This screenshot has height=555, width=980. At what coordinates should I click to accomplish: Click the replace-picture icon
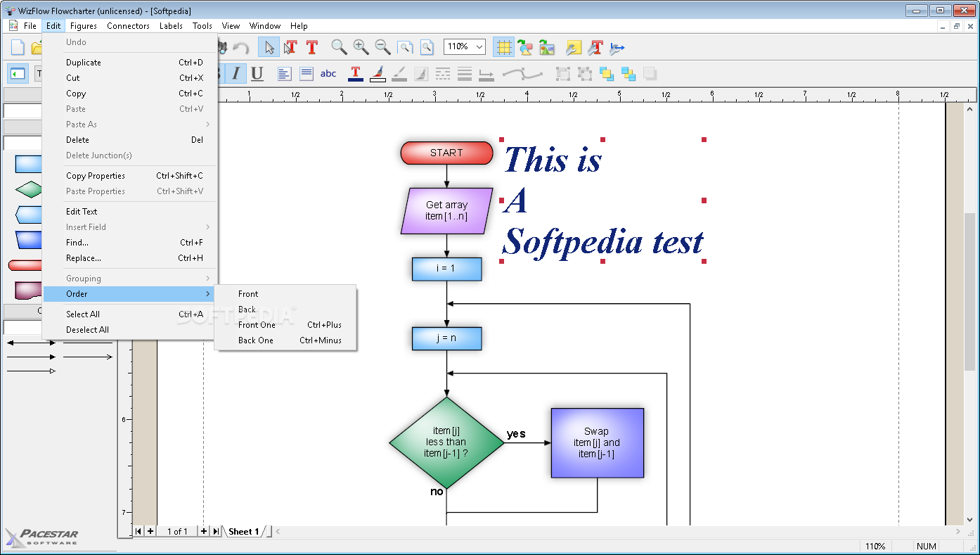[547, 47]
